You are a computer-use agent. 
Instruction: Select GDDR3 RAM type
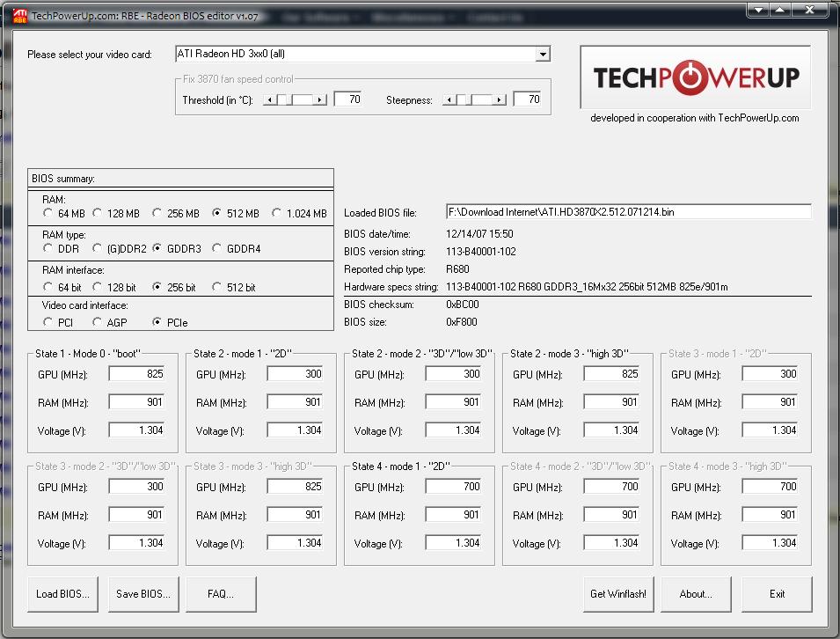[157, 248]
